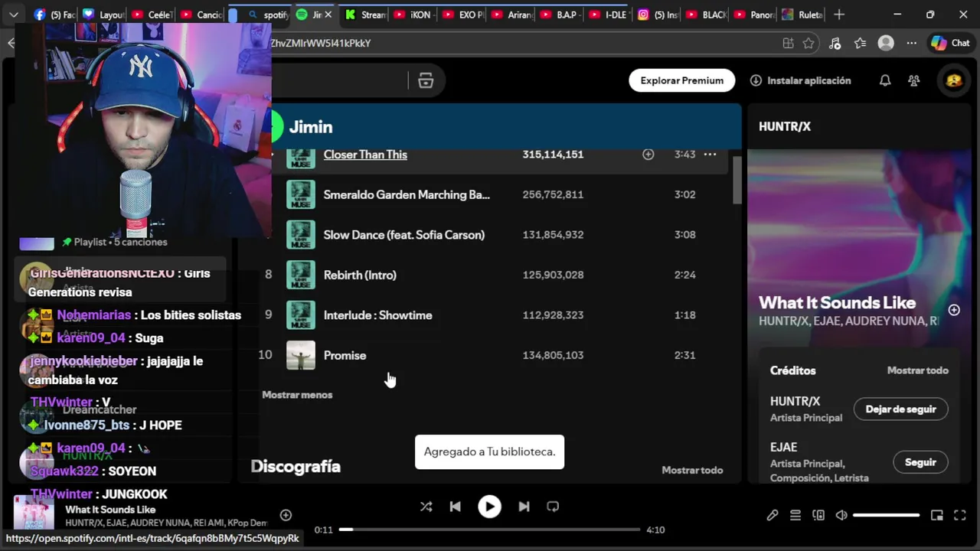The width and height of the screenshot is (980, 551).
Task: Click Instalar aplicación
Action: coord(800,80)
